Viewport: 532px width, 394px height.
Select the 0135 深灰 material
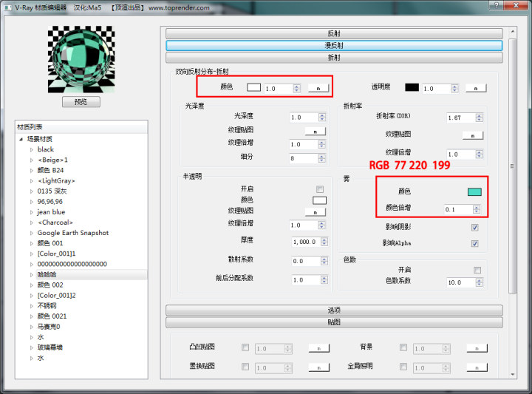52,191
